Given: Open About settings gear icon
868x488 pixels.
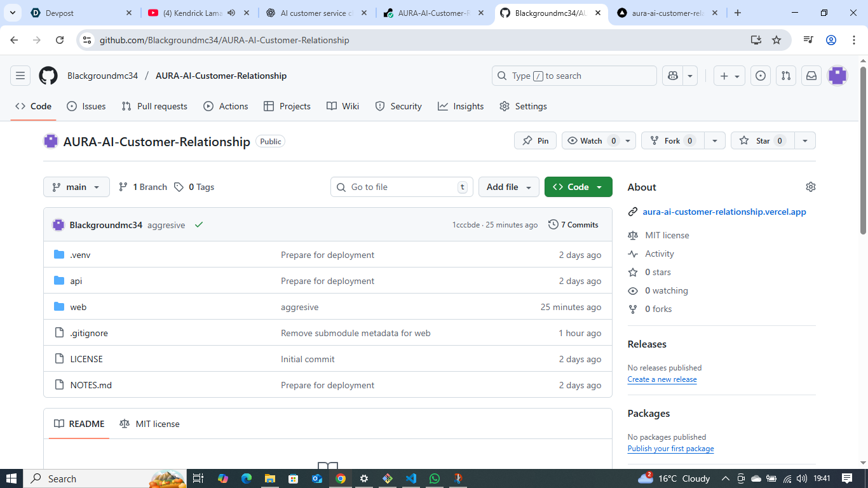Looking at the screenshot, I should [810, 187].
